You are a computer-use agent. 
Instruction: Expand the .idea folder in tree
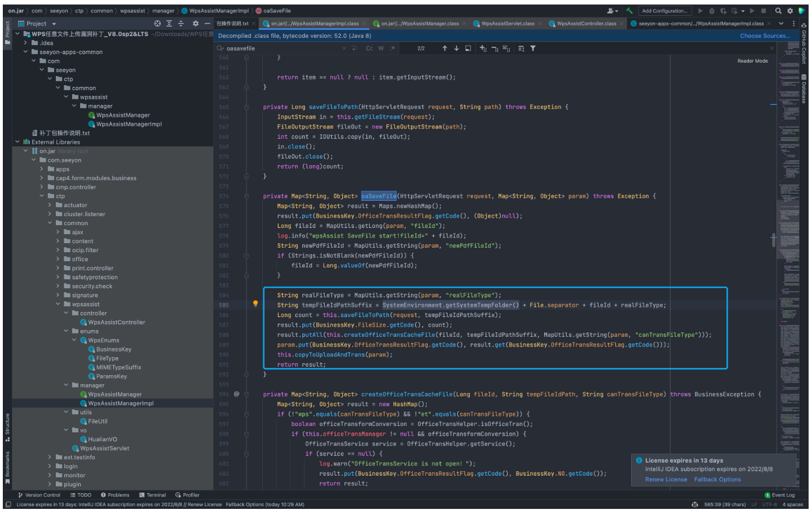pyautogui.click(x=25, y=43)
